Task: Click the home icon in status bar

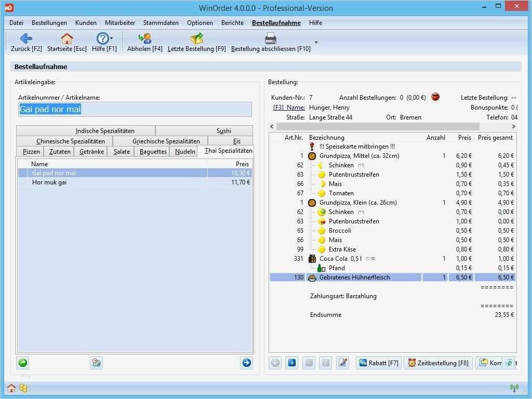Action: click(x=11, y=388)
